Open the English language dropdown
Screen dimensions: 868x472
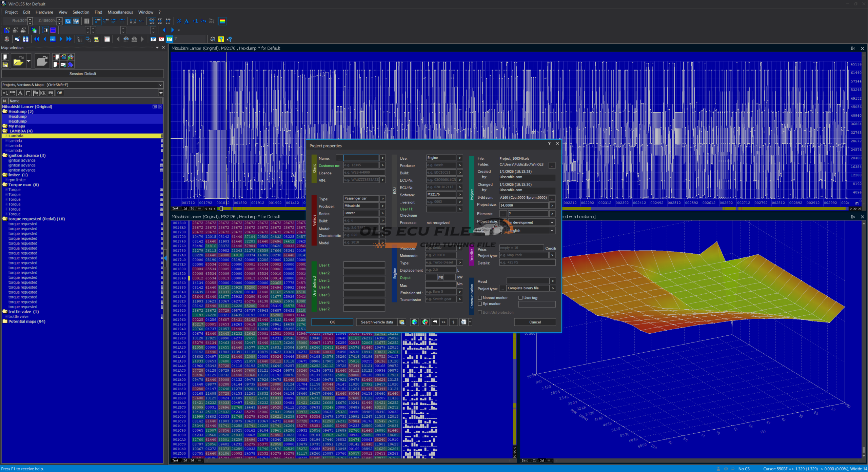[531, 231]
